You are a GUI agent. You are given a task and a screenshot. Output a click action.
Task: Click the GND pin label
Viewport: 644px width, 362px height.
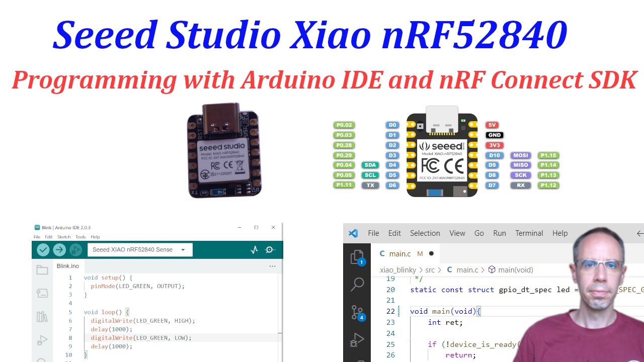tap(495, 135)
